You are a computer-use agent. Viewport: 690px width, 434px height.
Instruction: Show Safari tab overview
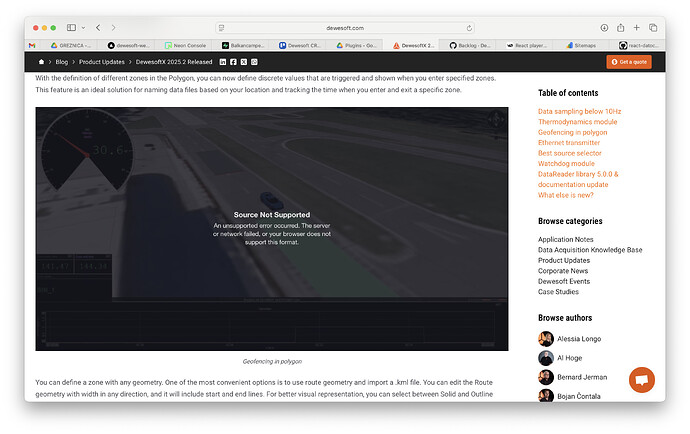click(x=652, y=28)
